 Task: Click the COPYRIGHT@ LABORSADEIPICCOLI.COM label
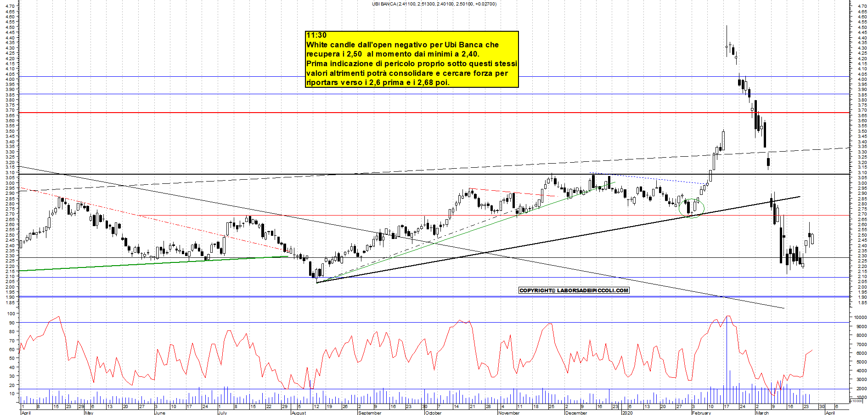click(x=574, y=290)
